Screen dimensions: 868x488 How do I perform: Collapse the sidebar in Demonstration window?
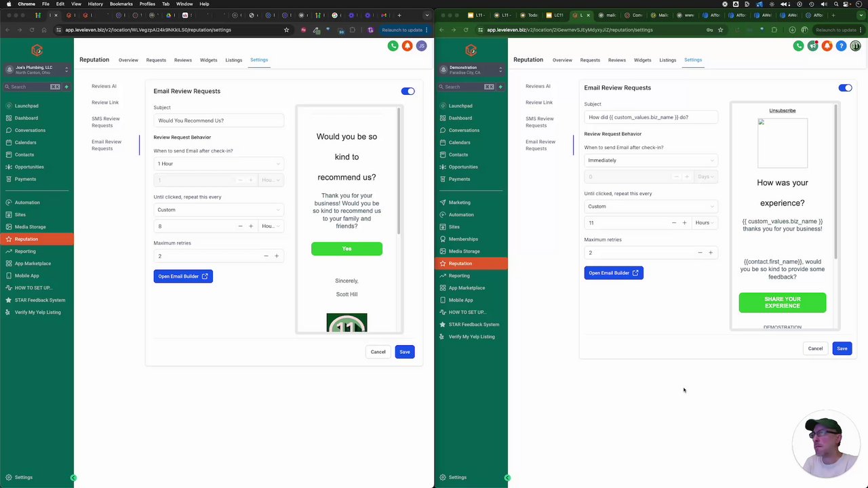507,478
